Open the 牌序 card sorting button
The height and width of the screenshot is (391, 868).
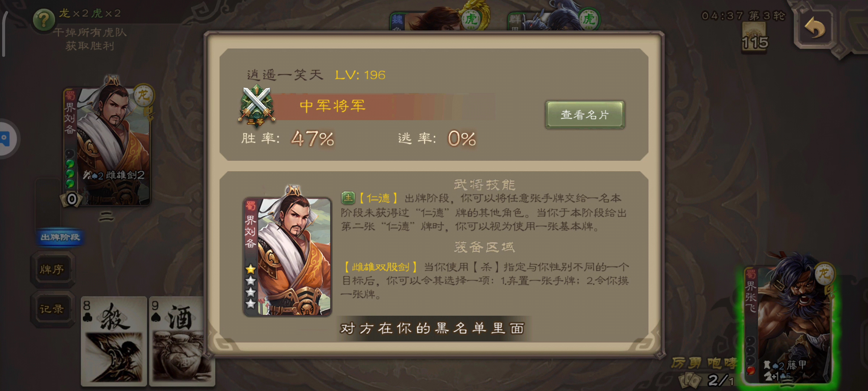coord(53,270)
